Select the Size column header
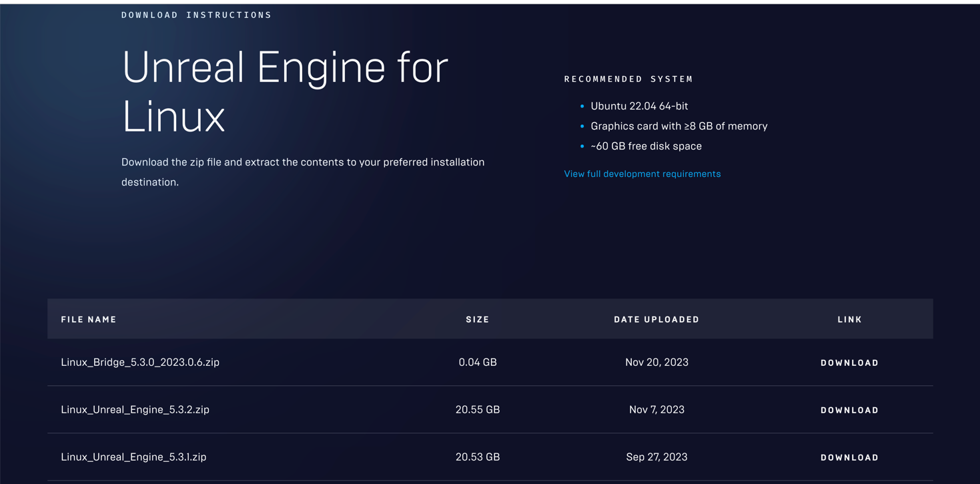The image size is (980, 484). click(478, 319)
